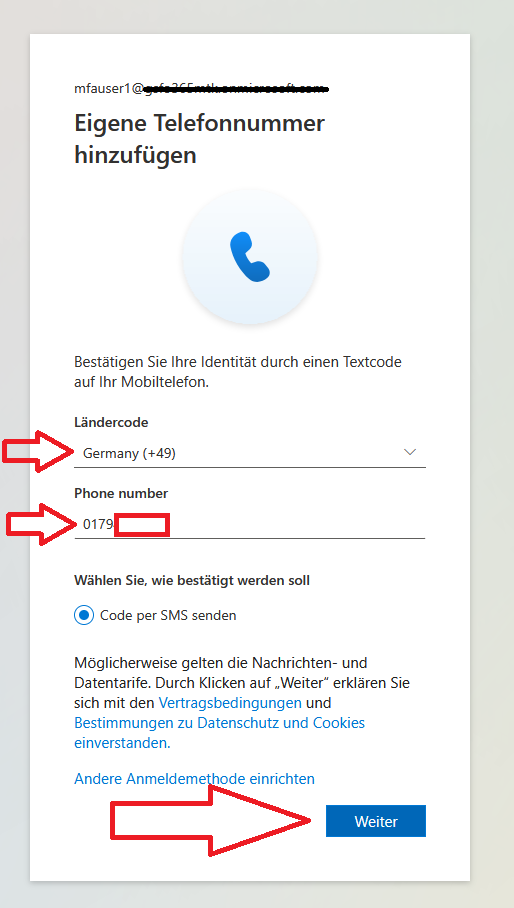Click the Ländercode field label

click(111, 423)
